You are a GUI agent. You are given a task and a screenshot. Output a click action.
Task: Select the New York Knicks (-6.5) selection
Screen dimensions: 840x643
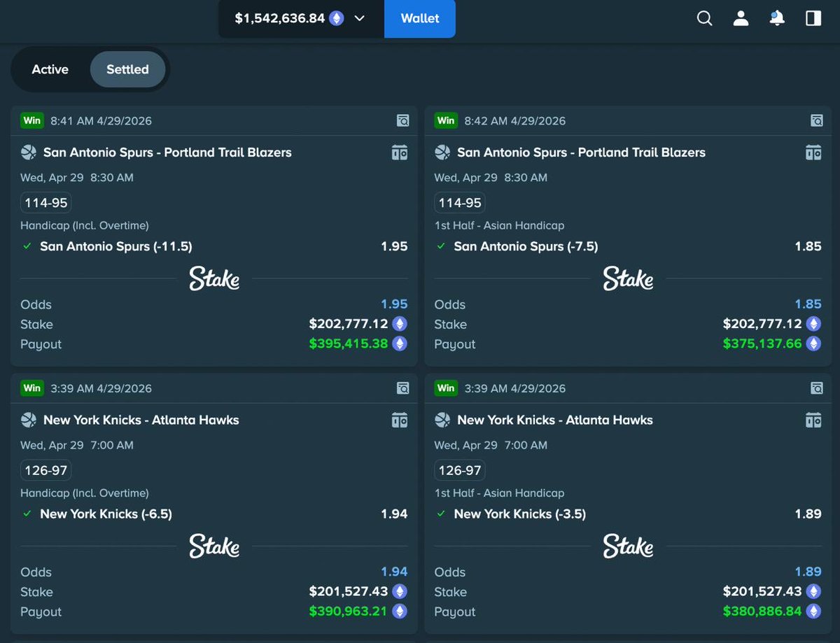coord(106,514)
